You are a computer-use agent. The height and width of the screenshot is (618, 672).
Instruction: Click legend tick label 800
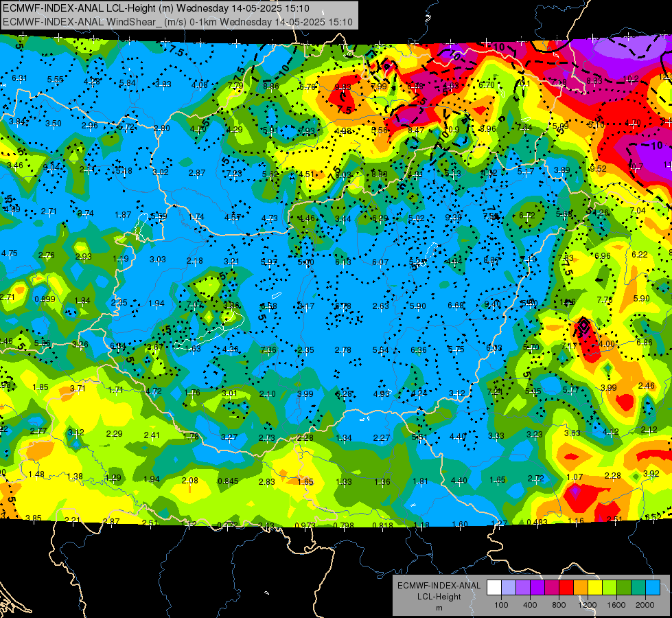tap(559, 605)
